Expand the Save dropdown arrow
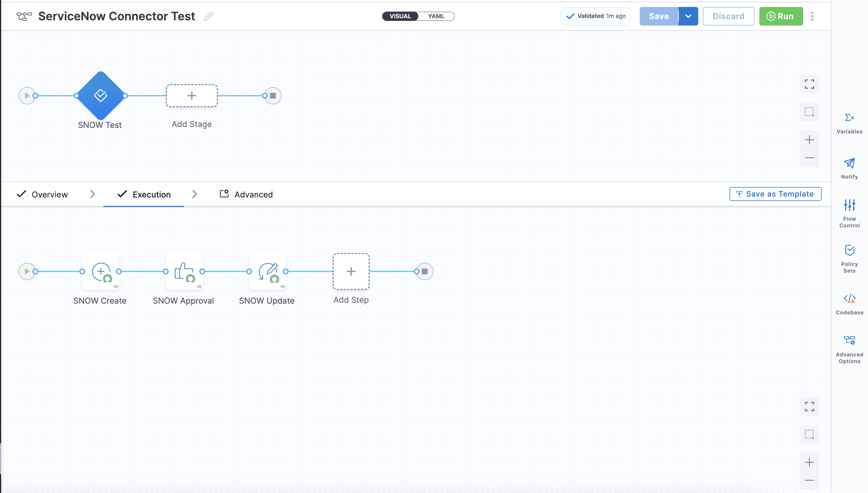Image resolution: width=868 pixels, height=493 pixels. (688, 16)
